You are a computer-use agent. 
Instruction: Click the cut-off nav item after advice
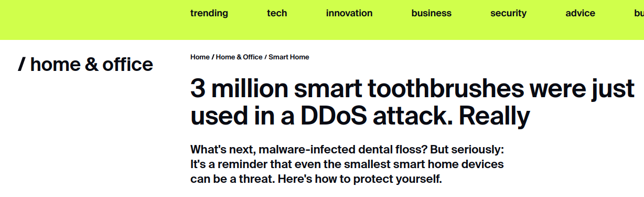click(639, 13)
